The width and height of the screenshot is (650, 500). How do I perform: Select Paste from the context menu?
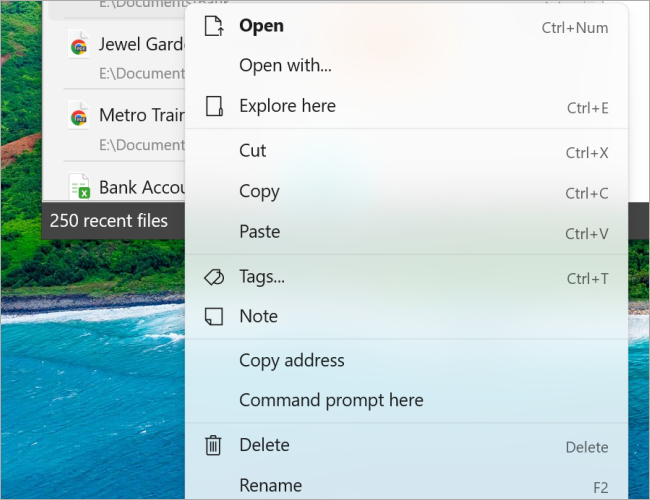[406, 232]
